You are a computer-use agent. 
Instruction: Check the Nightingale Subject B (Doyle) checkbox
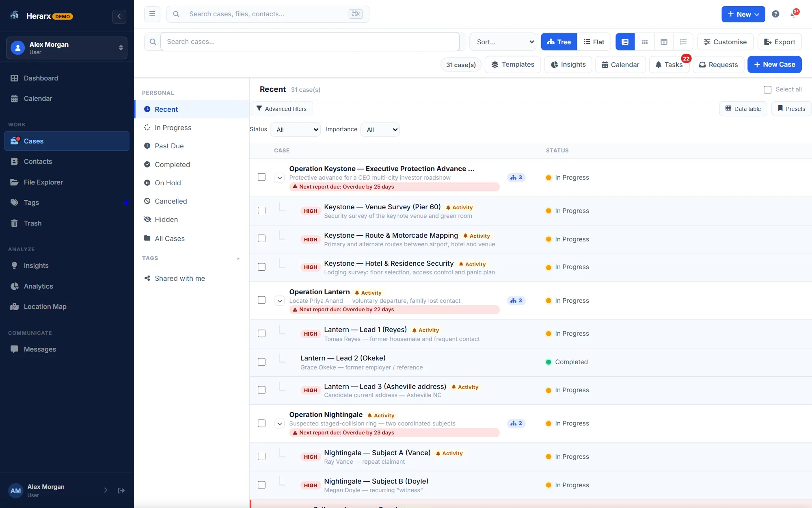point(262,485)
